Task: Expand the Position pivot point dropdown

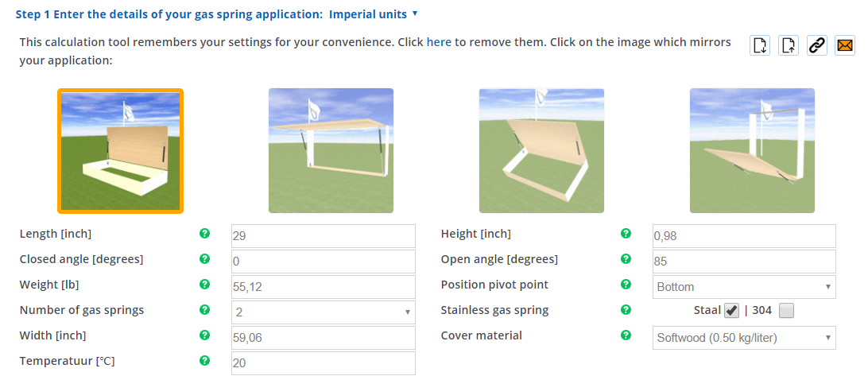Action: [743, 286]
